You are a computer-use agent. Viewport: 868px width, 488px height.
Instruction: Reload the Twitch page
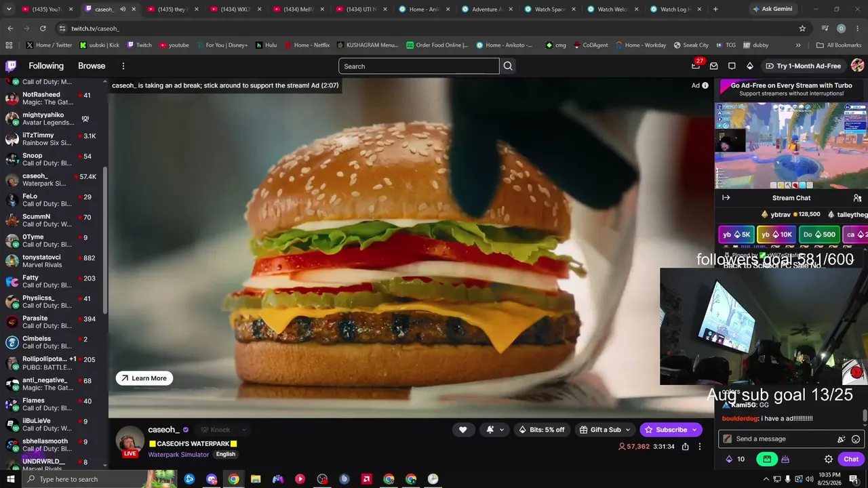click(x=43, y=28)
